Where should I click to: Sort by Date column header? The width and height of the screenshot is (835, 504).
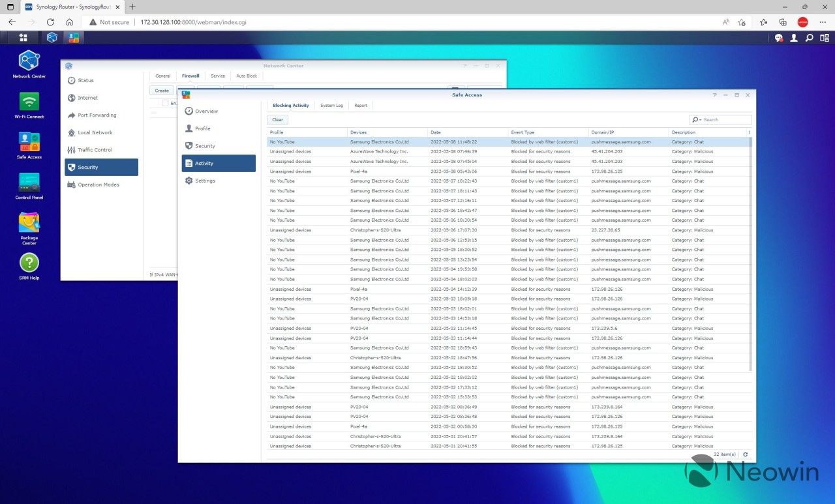(468, 132)
